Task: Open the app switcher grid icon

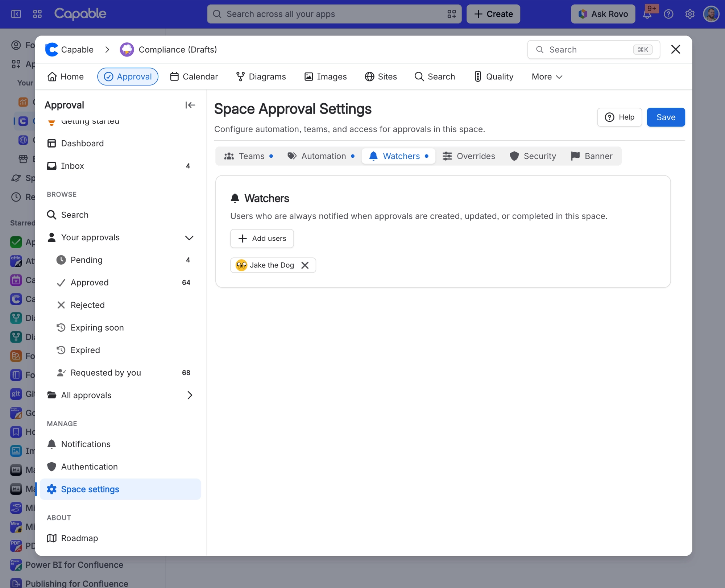Action: click(37, 14)
